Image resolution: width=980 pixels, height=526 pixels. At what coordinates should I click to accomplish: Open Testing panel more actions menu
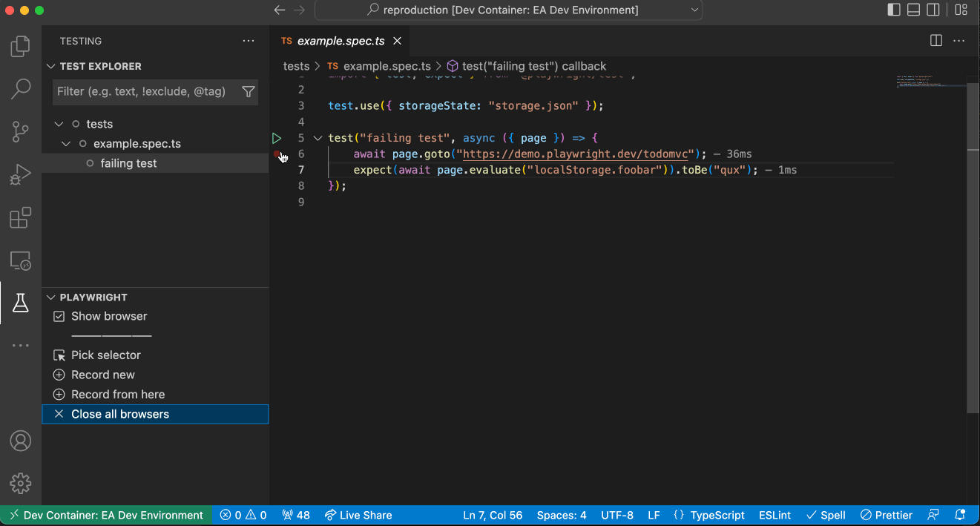249,41
